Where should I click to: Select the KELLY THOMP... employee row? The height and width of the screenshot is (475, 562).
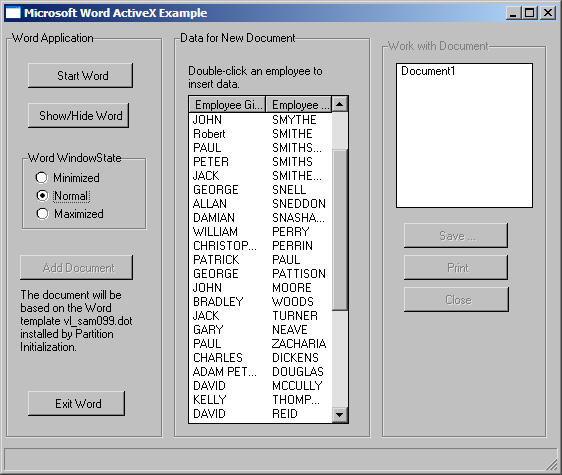(260, 399)
